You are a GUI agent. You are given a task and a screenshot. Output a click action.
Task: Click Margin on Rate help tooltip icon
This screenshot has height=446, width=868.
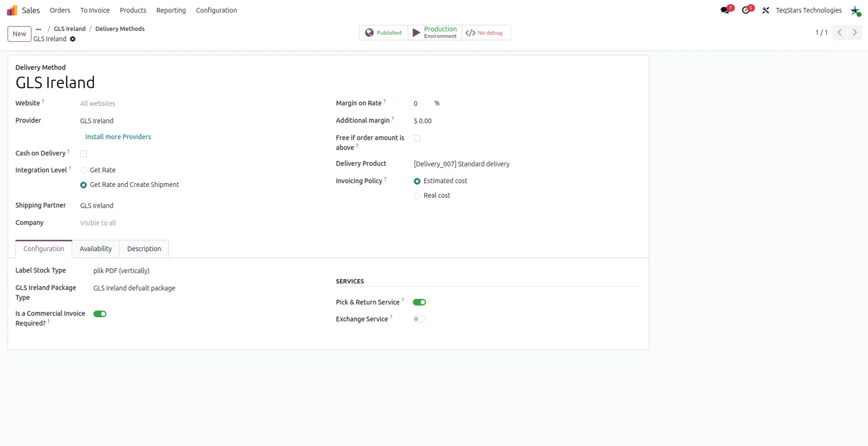tap(385, 101)
